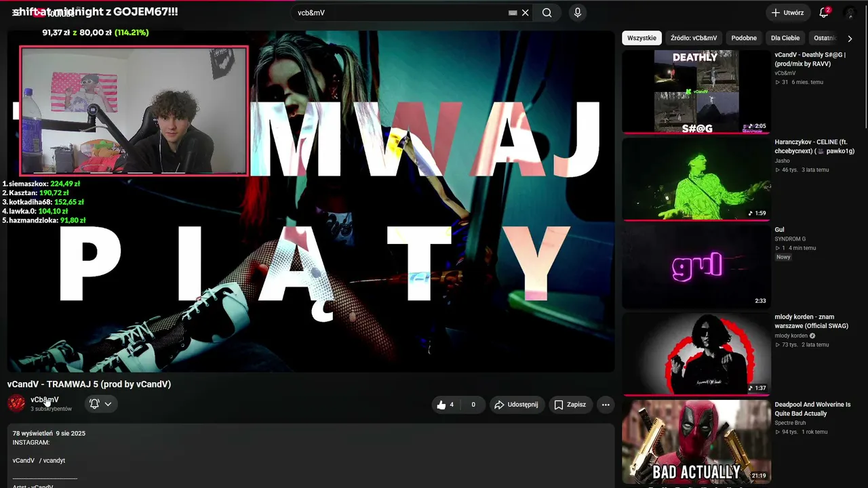Open the account avatar menu

(x=850, y=13)
